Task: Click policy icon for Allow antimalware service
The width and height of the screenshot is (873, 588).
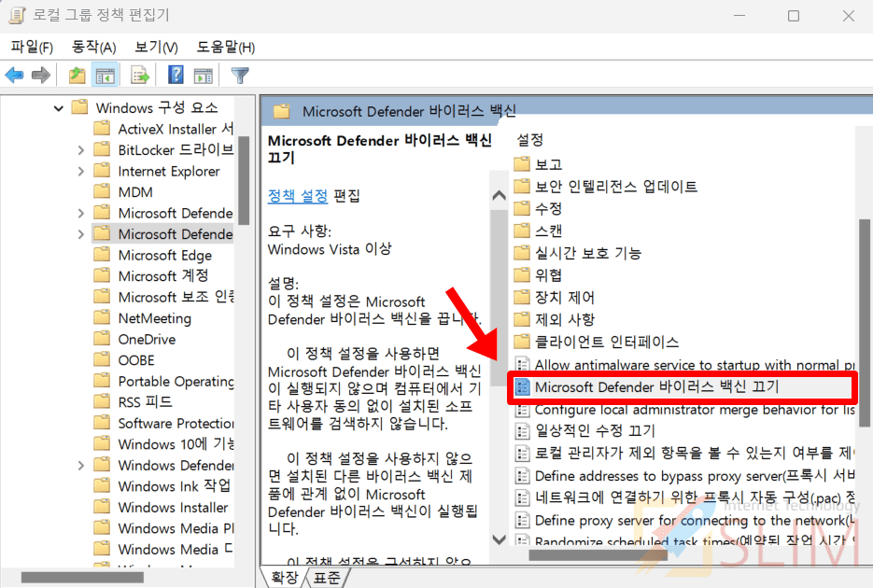Action: [522, 365]
